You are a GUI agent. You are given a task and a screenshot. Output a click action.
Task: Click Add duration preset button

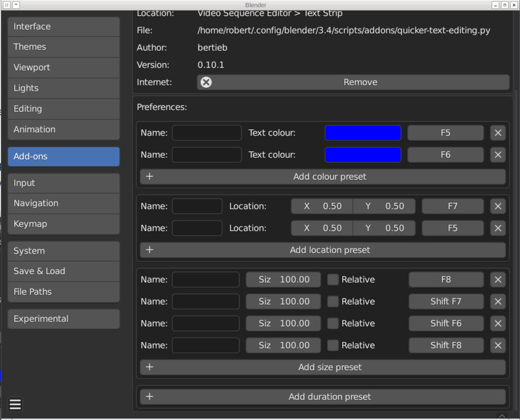pos(322,397)
